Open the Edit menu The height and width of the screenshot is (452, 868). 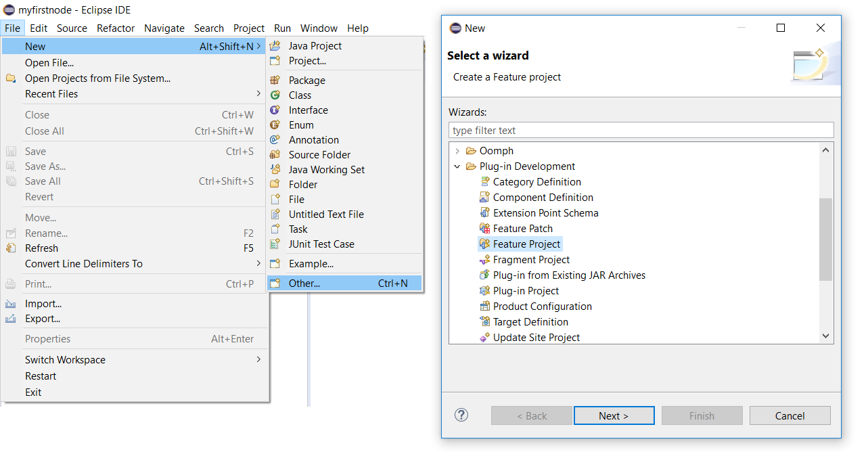point(39,28)
